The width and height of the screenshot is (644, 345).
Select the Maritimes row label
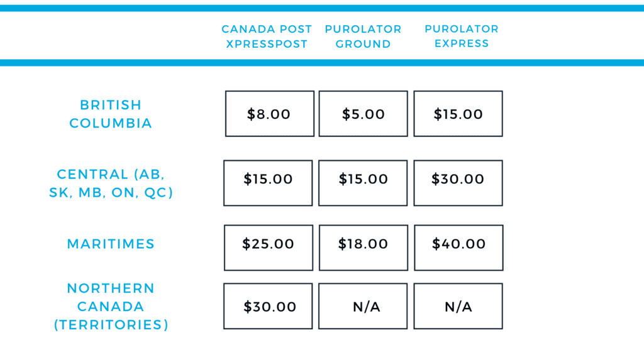pos(111,244)
